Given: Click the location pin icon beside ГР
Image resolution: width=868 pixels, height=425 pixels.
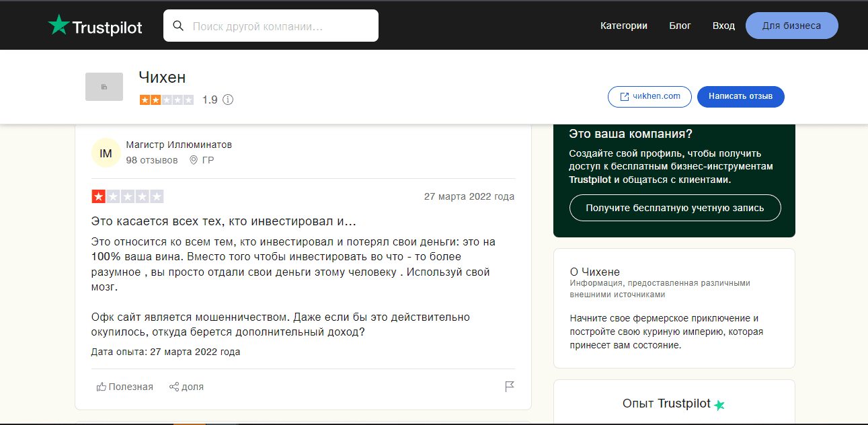Looking at the screenshot, I should (x=194, y=159).
